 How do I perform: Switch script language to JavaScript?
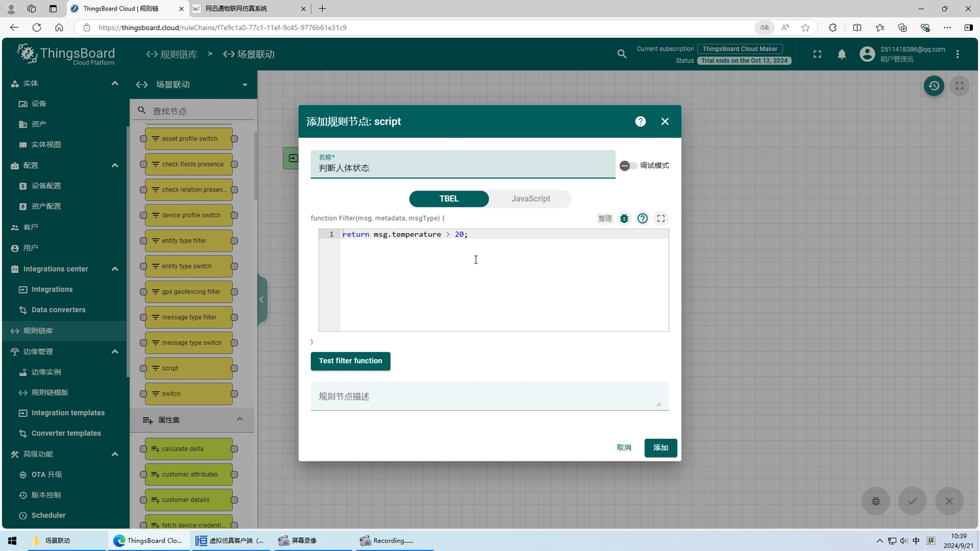530,198
